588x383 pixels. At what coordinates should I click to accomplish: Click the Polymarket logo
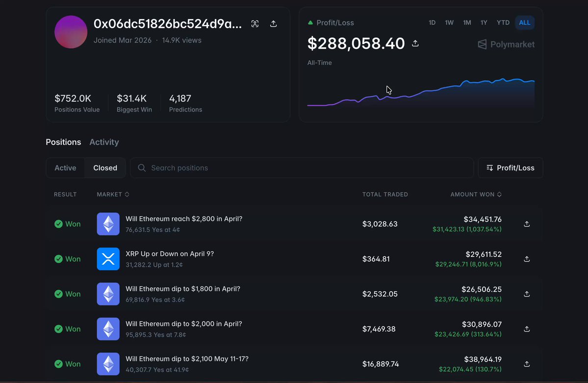[x=506, y=44]
